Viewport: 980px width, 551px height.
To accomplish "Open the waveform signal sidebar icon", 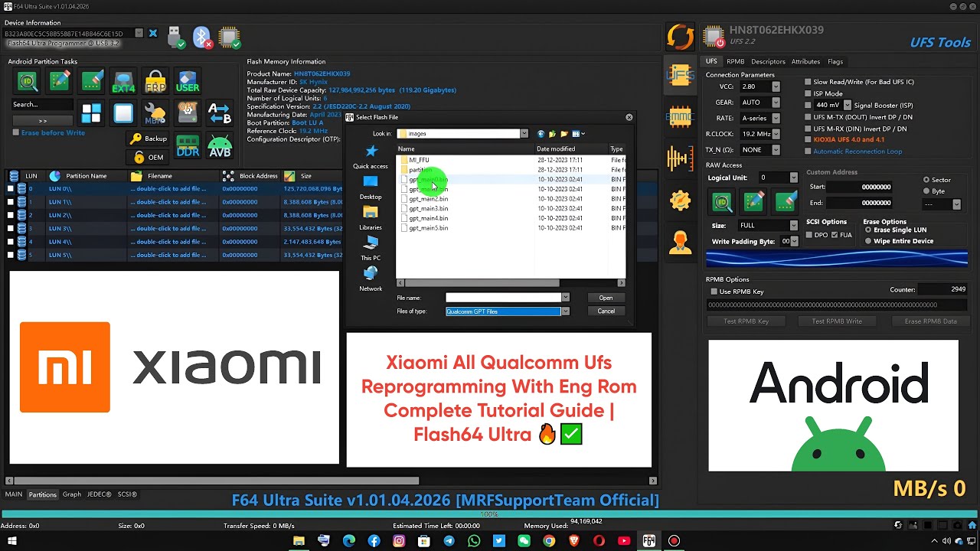I will pyautogui.click(x=680, y=158).
